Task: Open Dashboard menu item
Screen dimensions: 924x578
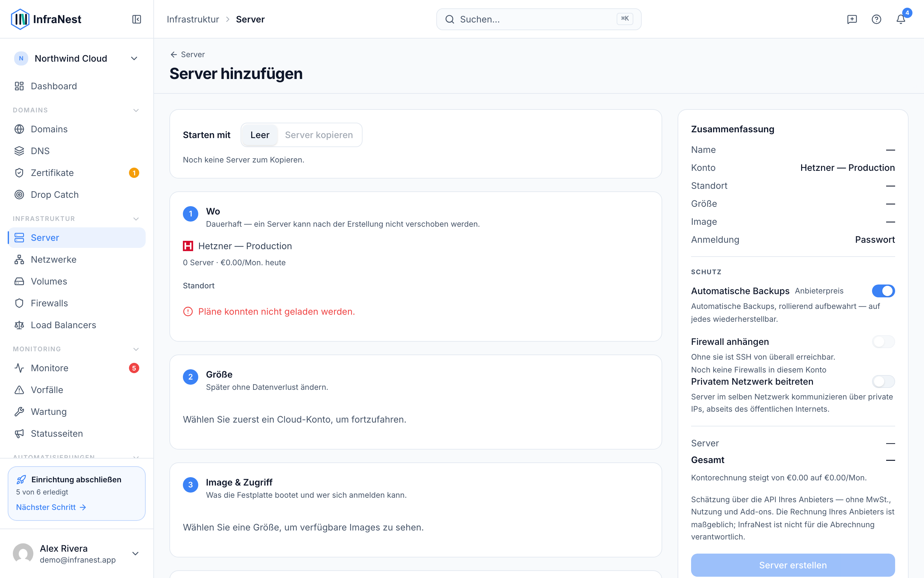Action: (76, 86)
